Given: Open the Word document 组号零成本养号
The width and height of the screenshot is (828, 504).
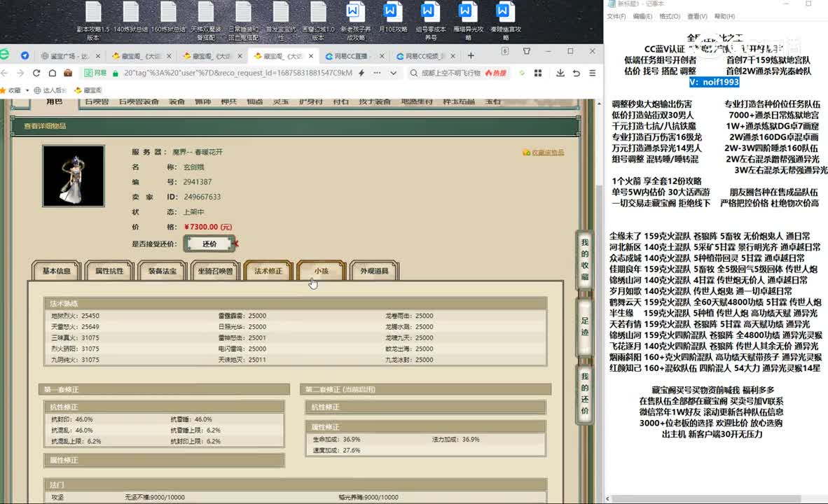Looking at the screenshot, I should (430, 20).
